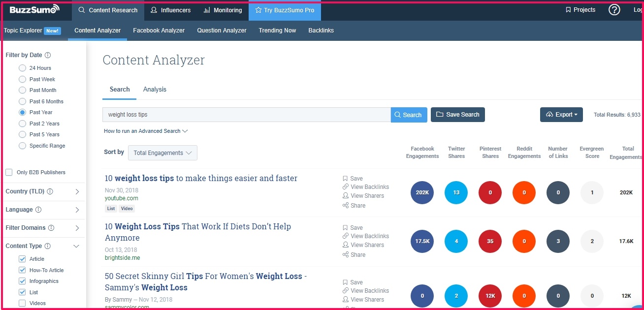Switch to Facebook Analyzer tab
Screen dimensions: 644x310
[159, 31]
